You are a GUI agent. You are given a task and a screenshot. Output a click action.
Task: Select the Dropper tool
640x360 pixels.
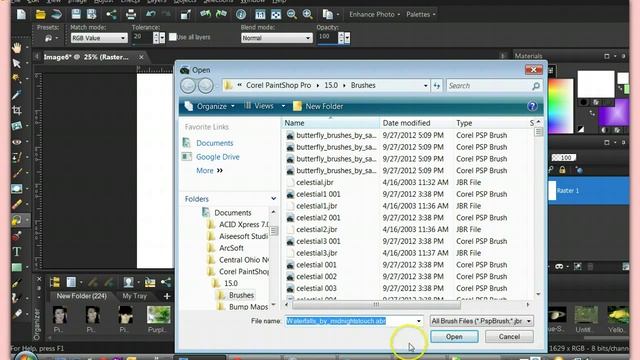pyautogui.click(x=16, y=95)
